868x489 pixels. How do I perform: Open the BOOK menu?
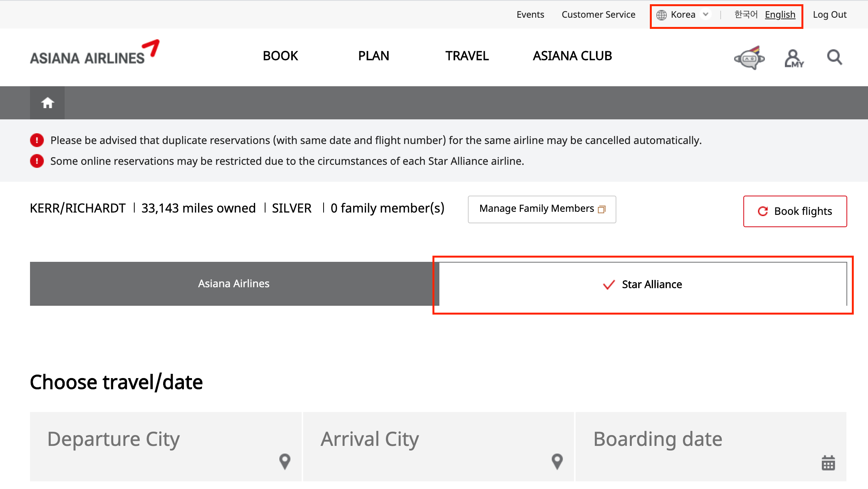coord(280,56)
